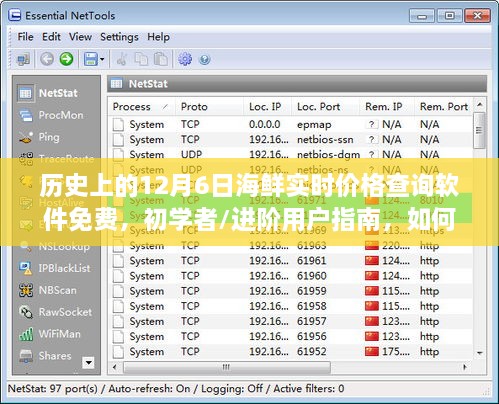Select the row with local port 61963
Image resolution: width=499 pixels, height=404 pixels.
click(291, 246)
